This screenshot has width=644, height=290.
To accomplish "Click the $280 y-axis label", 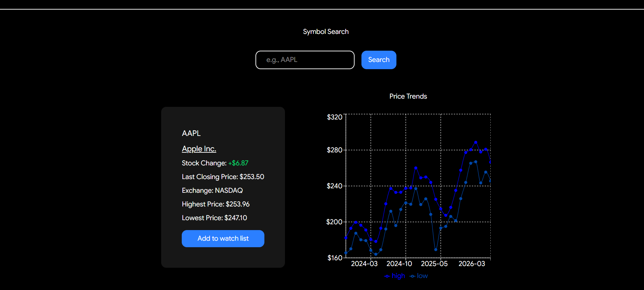I will point(335,150).
